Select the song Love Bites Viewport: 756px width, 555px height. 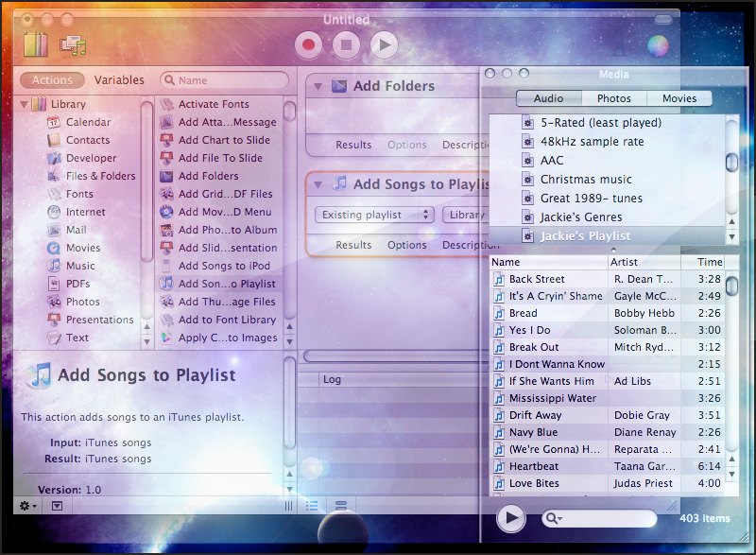(607, 483)
